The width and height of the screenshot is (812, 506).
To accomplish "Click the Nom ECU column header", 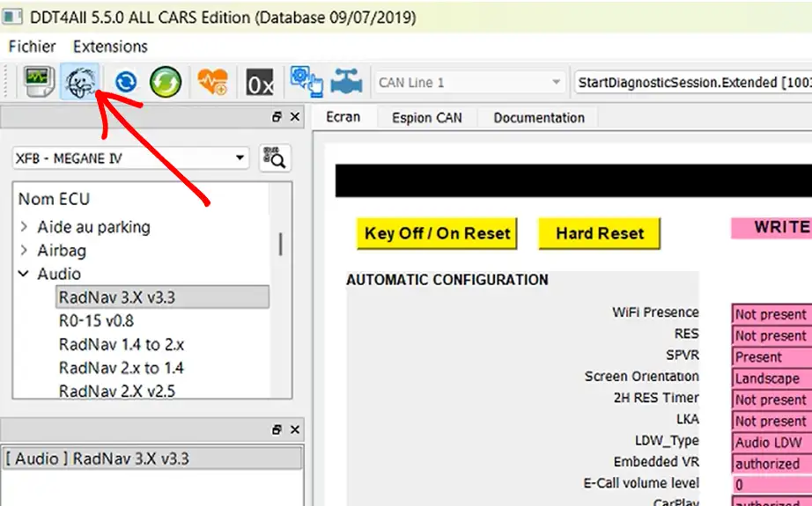I will [x=54, y=199].
